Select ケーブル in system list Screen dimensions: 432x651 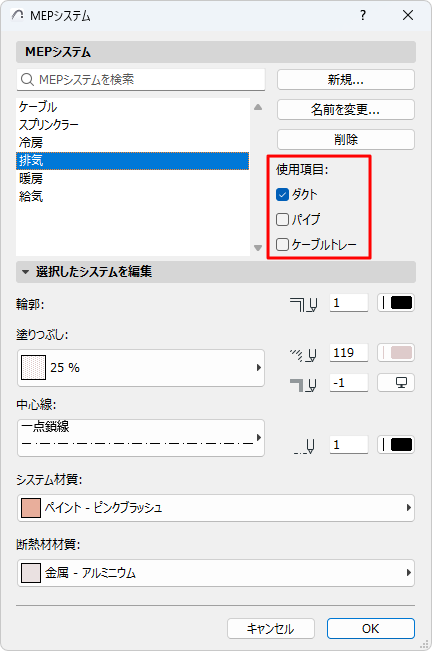click(132, 107)
